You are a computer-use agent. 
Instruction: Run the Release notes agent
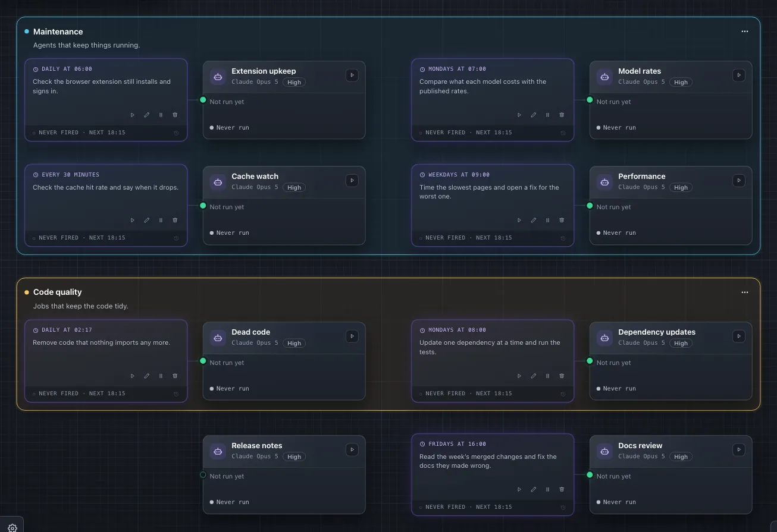pyautogui.click(x=352, y=449)
